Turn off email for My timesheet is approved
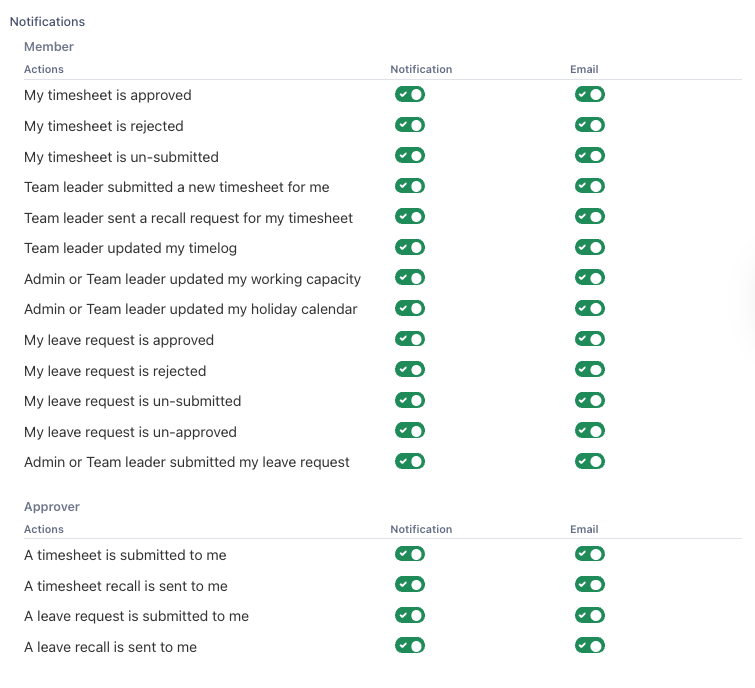Image resolution: width=755 pixels, height=688 pixels. click(590, 95)
